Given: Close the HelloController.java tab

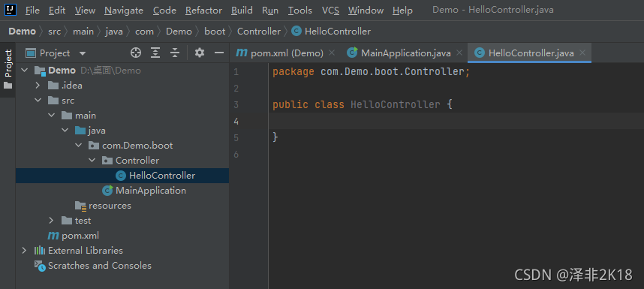Looking at the screenshot, I should click(x=582, y=53).
